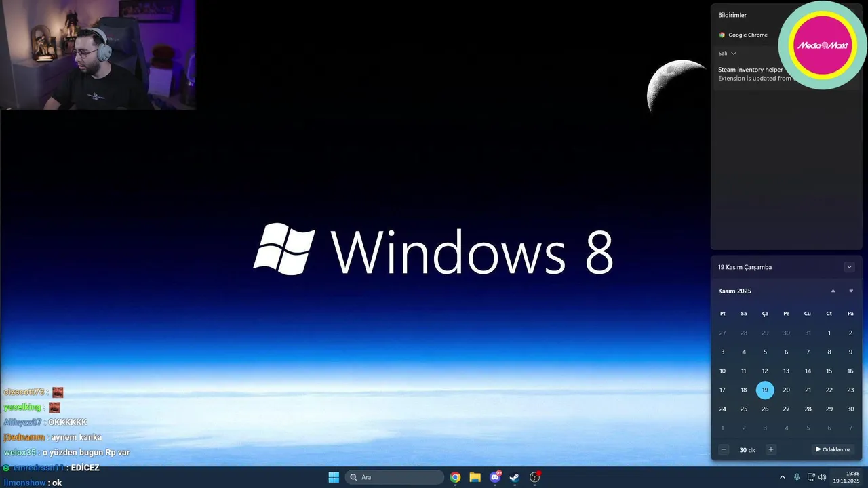The image size is (868, 488).
Task: Click the taskbar clock showing 19:38
Action: 848,477
